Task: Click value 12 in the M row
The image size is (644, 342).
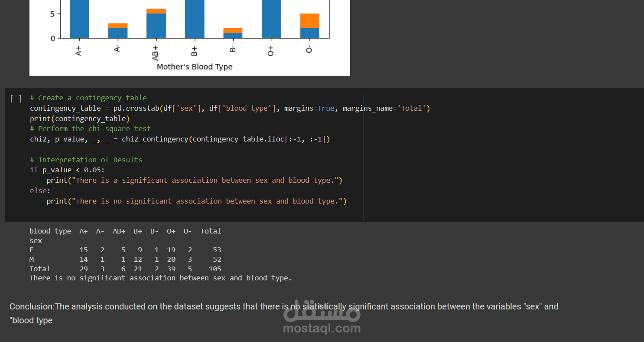Action: point(138,260)
